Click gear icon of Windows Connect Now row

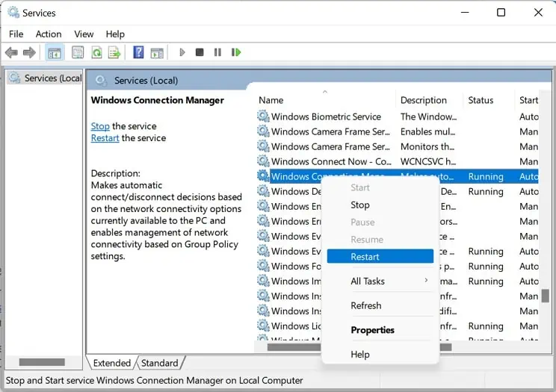pyautogui.click(x=263, y=161)
